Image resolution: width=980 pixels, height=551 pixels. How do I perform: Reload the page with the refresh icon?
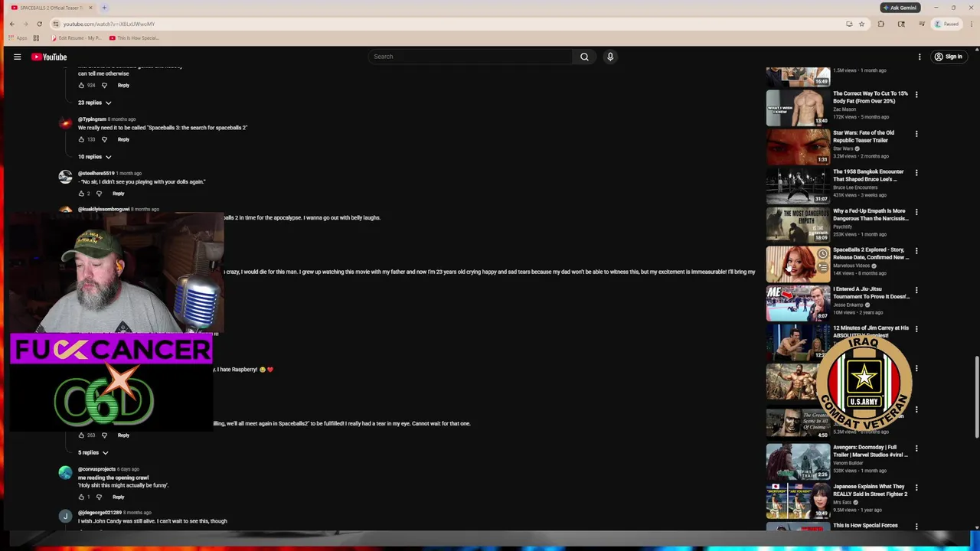tap(39, 24)
